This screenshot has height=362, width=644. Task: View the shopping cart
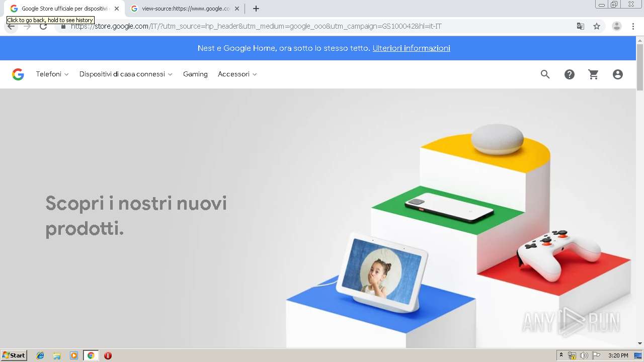[x=594, y=74]
